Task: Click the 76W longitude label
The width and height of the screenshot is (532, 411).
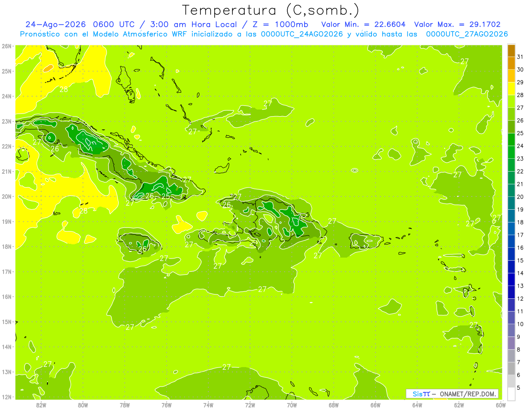Action: (x=167, y=405)
